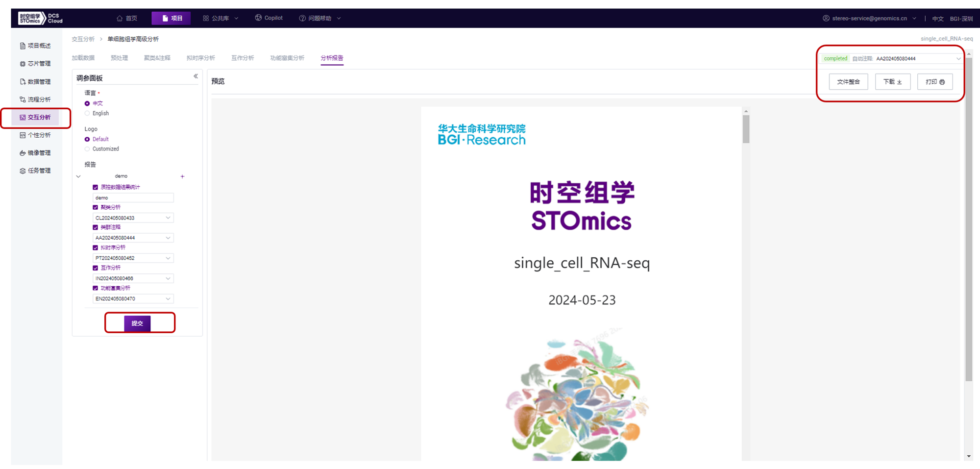The image size is (980, 469).
Task: Open the 项目 project tab
Action: click(171, 18)
